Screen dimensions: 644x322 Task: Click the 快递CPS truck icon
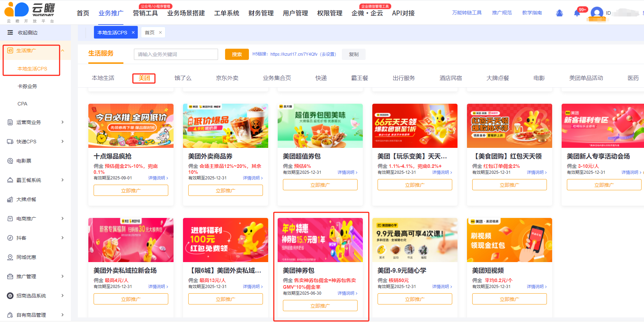pos(10,142)
